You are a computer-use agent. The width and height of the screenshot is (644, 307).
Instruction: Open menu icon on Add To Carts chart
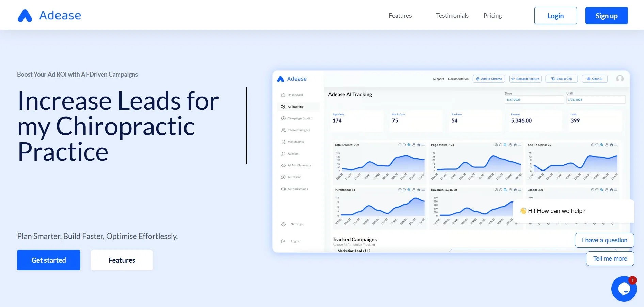click(x=616, y=145)
